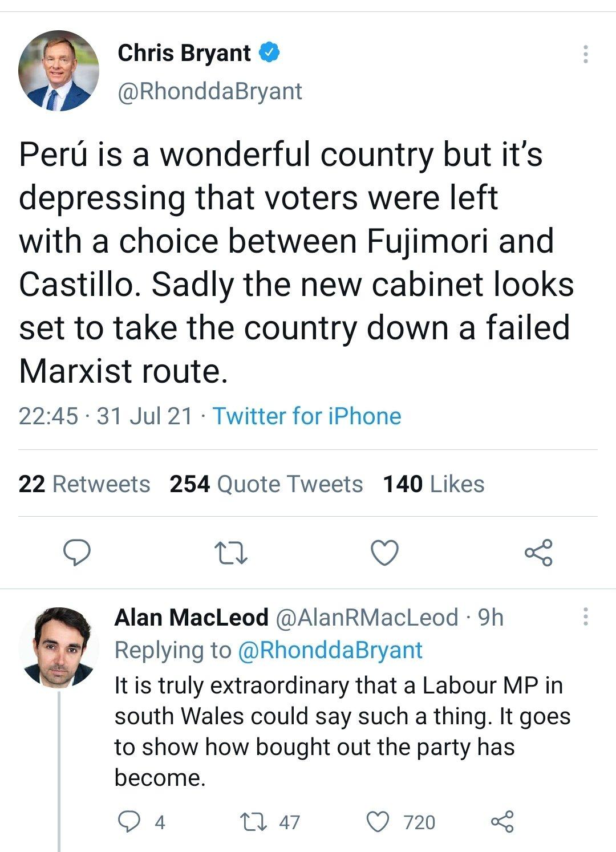
Task: Click the Twitter for iPhone source link
Action: [x=307, y=416]
